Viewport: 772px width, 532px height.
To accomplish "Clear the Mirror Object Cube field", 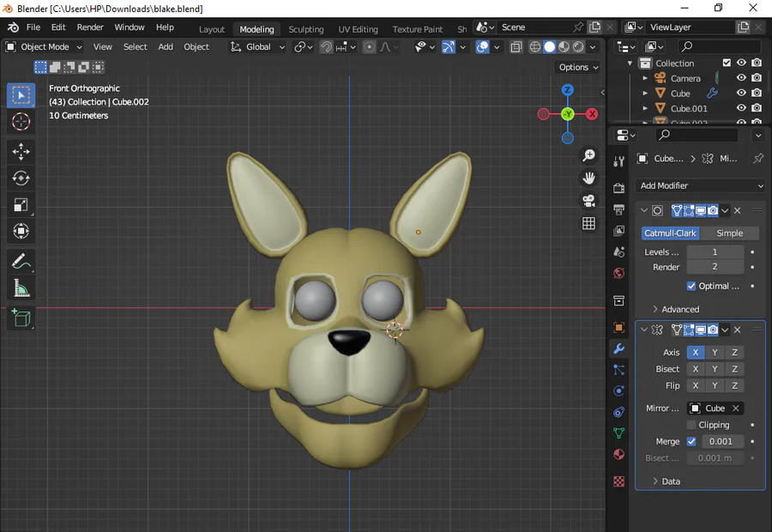I will pyautogui.click(x=736, y=408).
